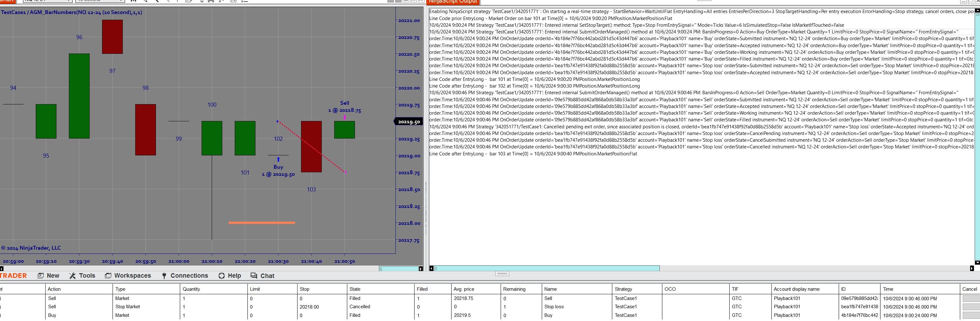The height and width of the screenshot is (321, 980).
Task: Open the Tools menu
Action: (87, 276)
